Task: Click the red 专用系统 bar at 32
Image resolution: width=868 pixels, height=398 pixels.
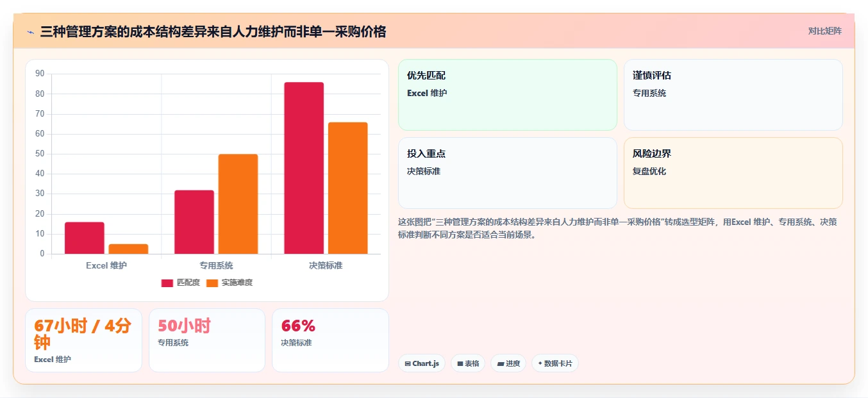Action: click(x=194, y=222)
